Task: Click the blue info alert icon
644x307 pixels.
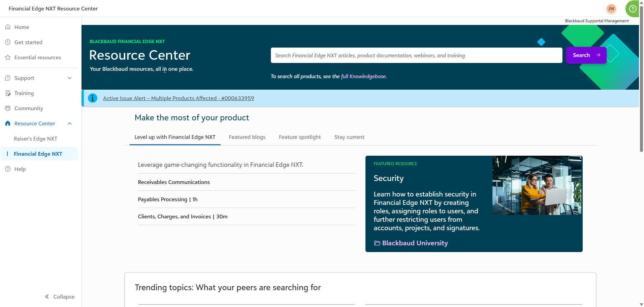Action: pos(93,98)
